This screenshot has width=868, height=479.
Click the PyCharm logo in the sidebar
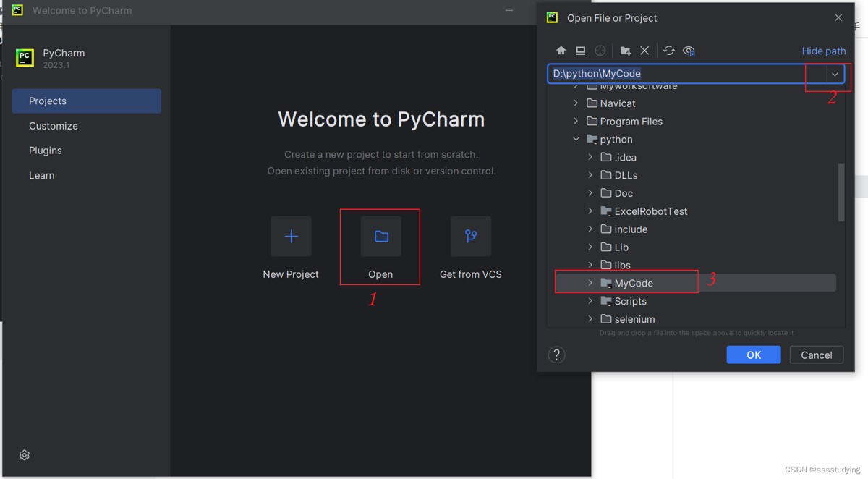(x=25, y=58)
